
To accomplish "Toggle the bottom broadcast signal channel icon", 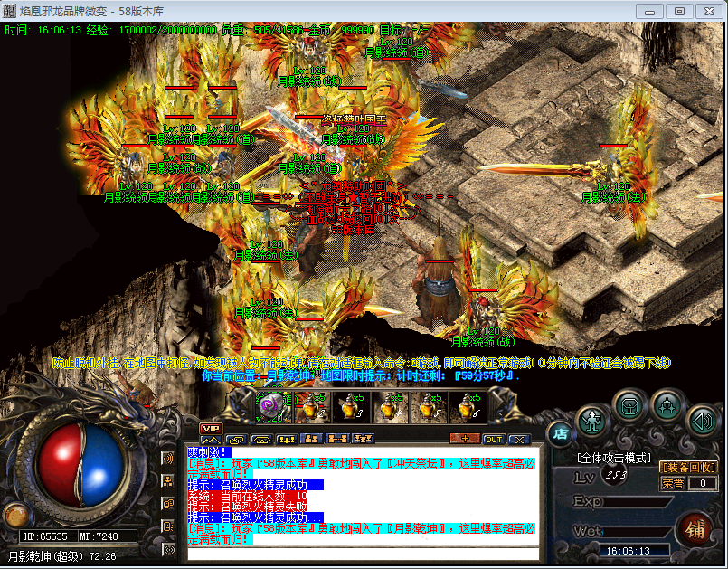I will (167, 549).
